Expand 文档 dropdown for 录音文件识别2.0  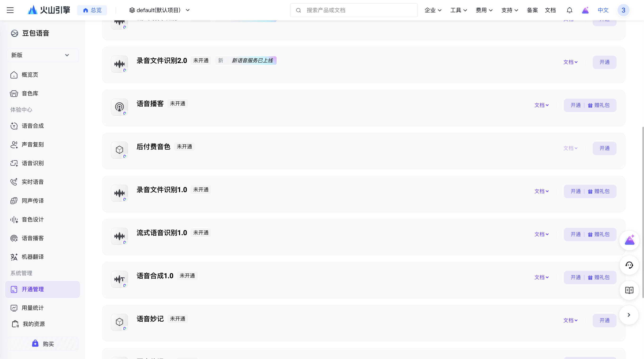point(570,62)
